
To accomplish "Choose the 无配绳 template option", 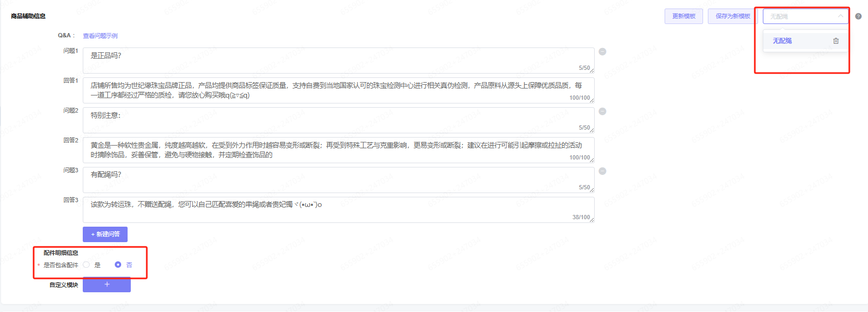I will 783,41.
